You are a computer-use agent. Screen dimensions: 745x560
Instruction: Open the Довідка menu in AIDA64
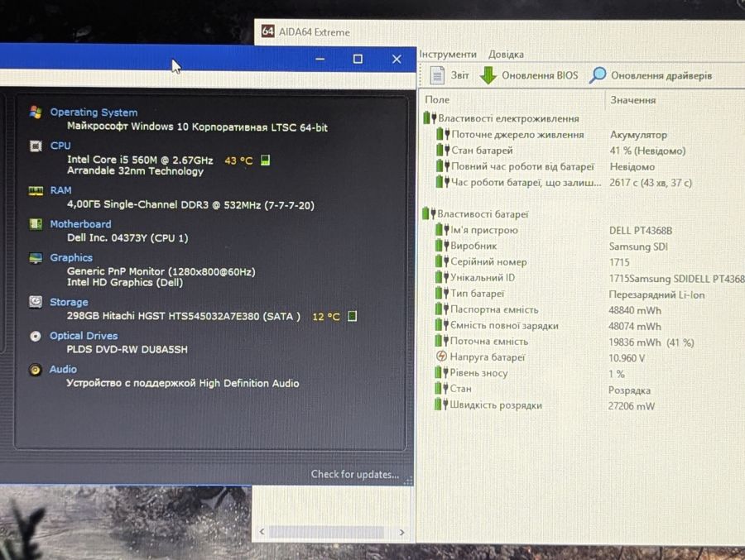[506, 54]
